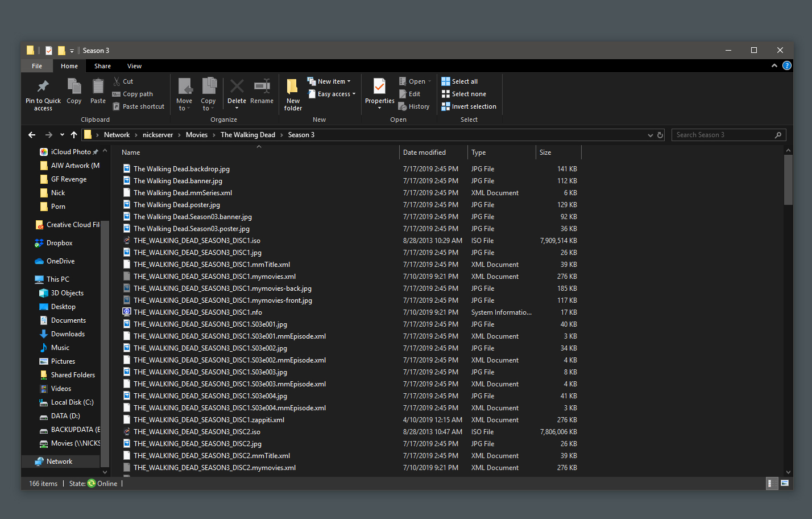
Task: Open recent locations dropdown arrow
Action: coord(62,135)
